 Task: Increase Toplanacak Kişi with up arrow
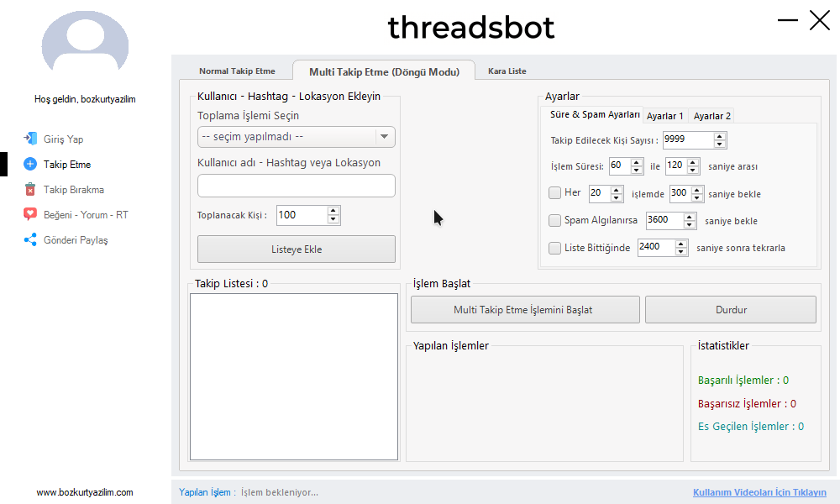coord(333,211)
